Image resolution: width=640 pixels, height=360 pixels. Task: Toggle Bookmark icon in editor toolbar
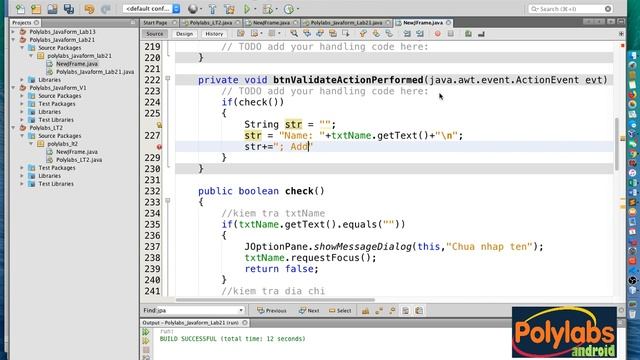[389, 33]
